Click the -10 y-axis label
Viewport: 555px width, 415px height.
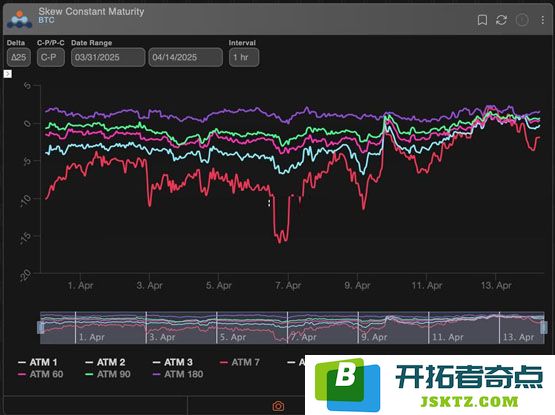[26, 201]
